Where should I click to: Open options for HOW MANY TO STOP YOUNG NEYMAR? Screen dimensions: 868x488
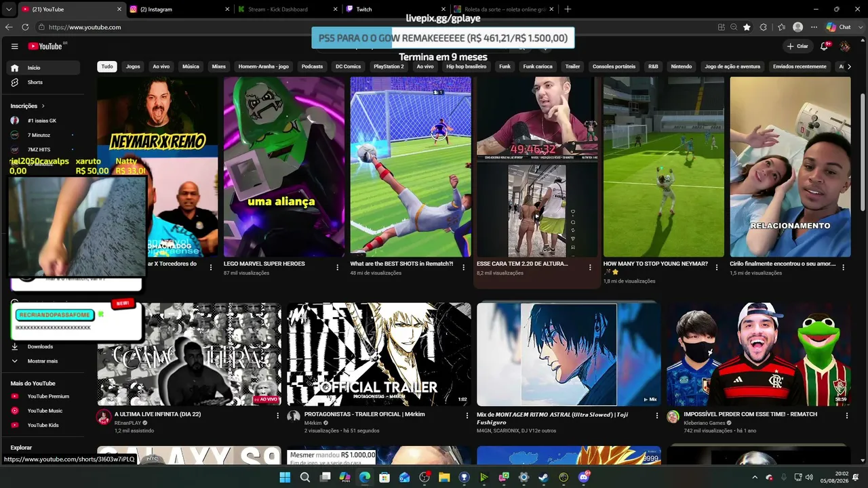717,268
